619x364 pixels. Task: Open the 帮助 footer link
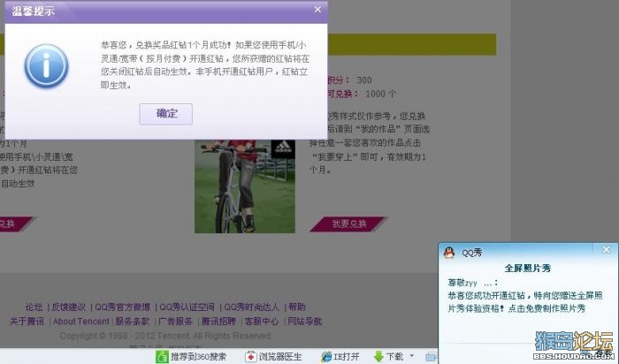pyautogui.click(x=296, y=307)
